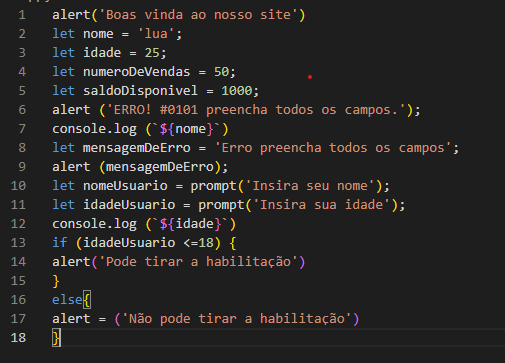Click the 'Boas vinda ao nosso site' string
505x363 pixels.
pyautogui.click(x=198, y=15)
